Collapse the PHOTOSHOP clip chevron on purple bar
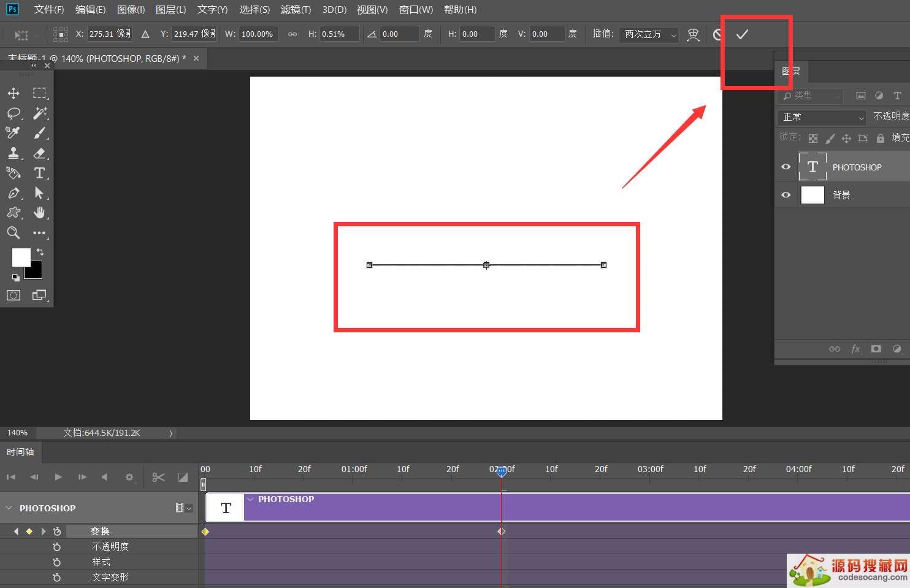 tap(250, 499)
